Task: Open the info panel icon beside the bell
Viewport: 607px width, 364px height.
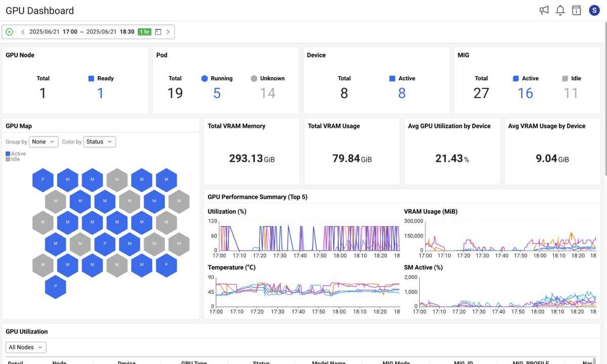Action: click(576, 11)
